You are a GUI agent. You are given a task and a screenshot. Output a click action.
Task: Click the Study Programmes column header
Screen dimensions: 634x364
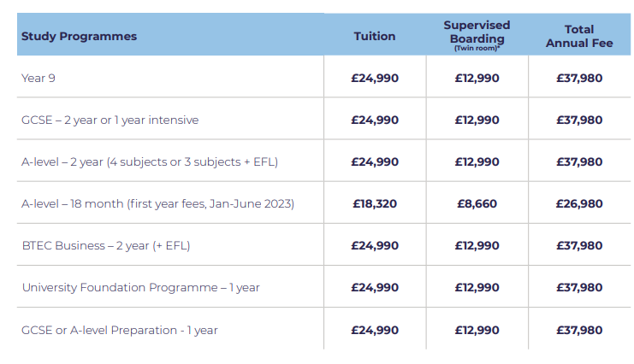point(79,37)
